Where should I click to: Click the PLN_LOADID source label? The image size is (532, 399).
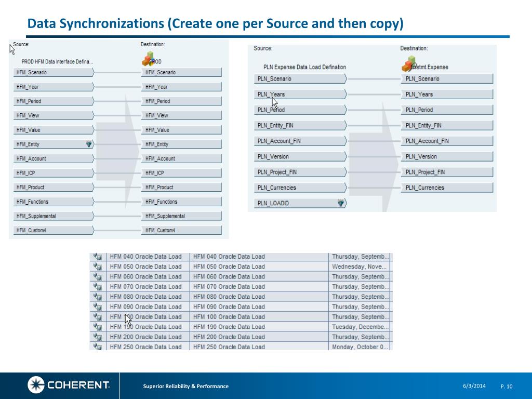point(273,203)
